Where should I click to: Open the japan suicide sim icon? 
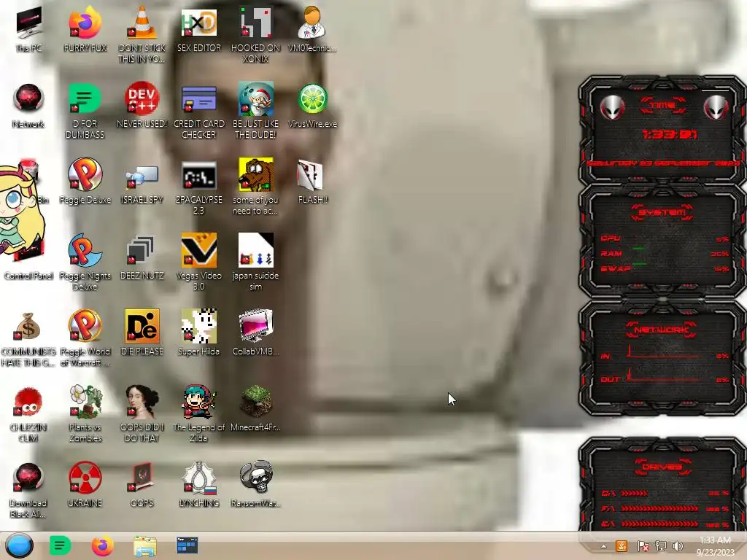tap(255, 262)
